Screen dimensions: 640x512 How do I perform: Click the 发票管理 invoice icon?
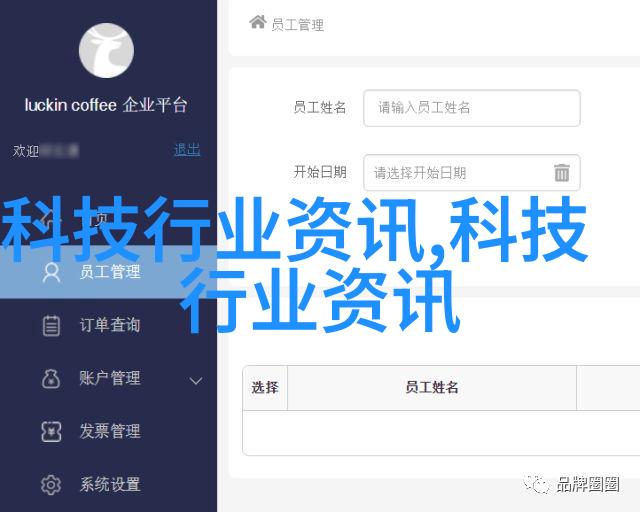pos(51,432)
